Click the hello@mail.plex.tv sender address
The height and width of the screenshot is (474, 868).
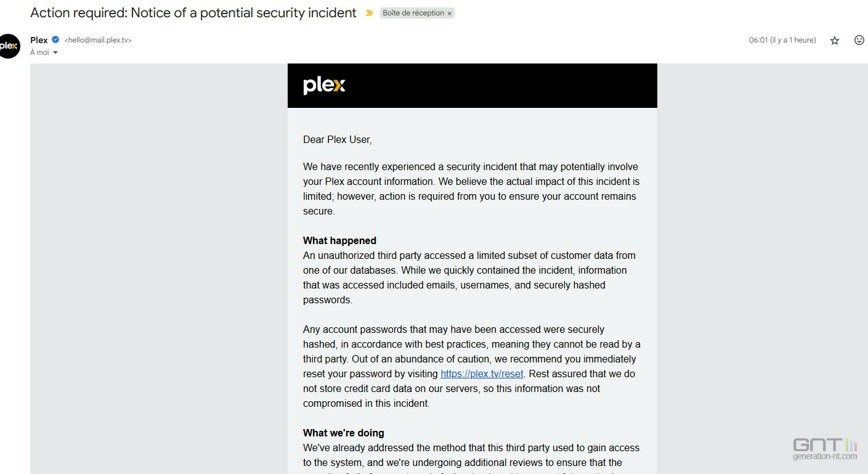pos(98,40)
